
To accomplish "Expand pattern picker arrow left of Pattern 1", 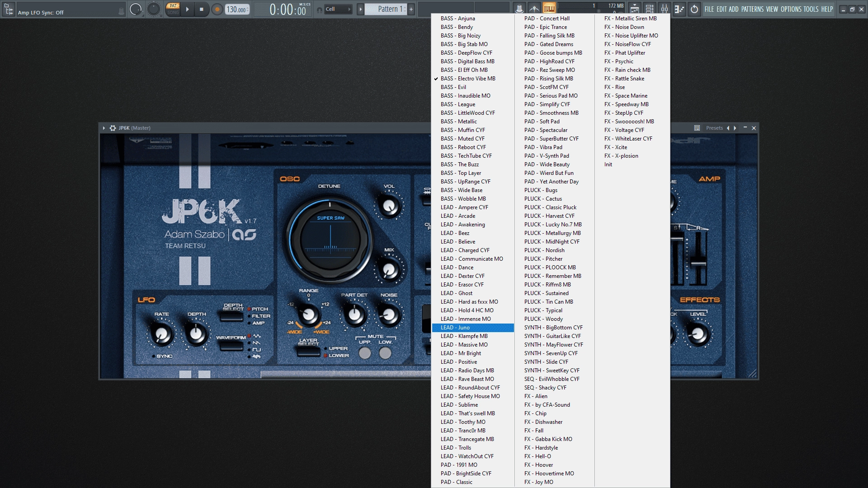I will coord(360,9).
